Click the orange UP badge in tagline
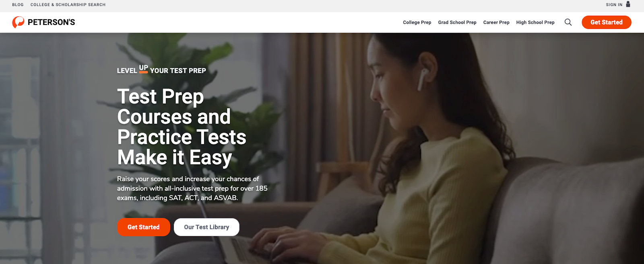644x264 pixels. pyautogui.click(x=144, y=69)
